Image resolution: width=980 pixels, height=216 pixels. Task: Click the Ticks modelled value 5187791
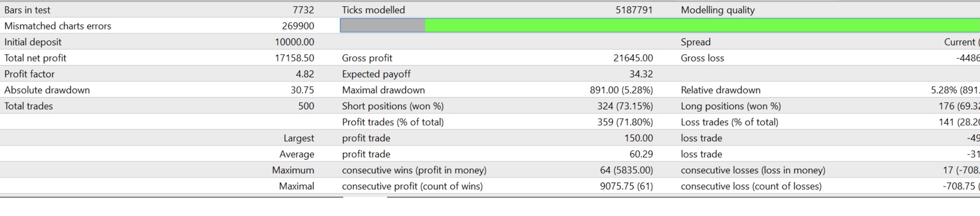click(634, 10)
